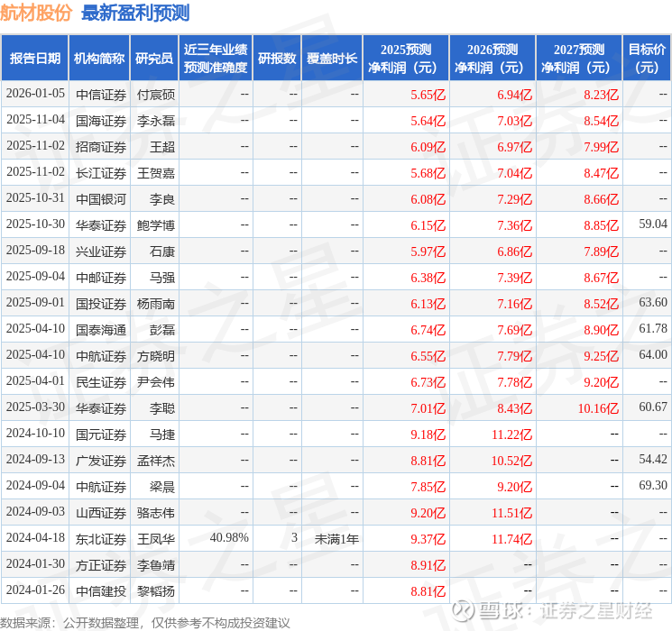Click researcher name 鲍学博
The height and width of the screenshot is (631, 672).
155,225
